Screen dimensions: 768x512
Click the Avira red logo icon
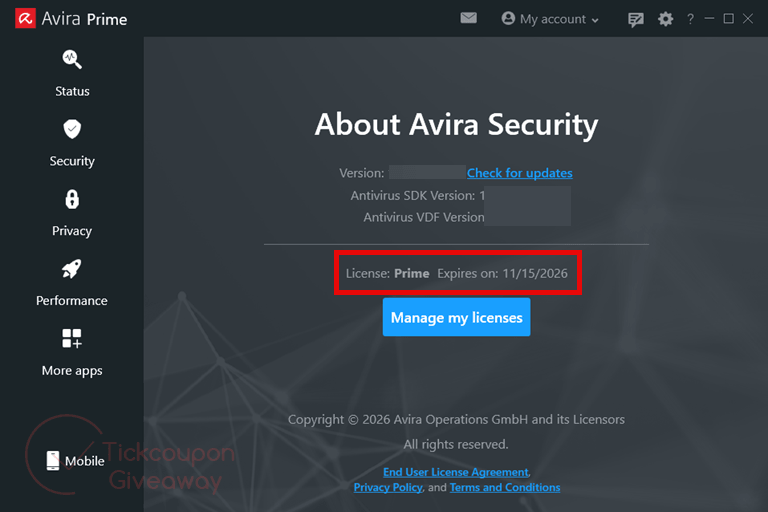[x=25, y=19]
